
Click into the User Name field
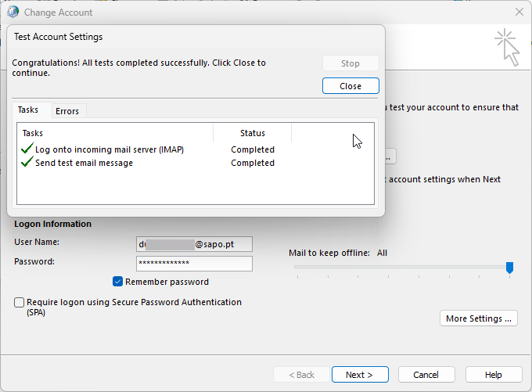[x=194, y=244]
